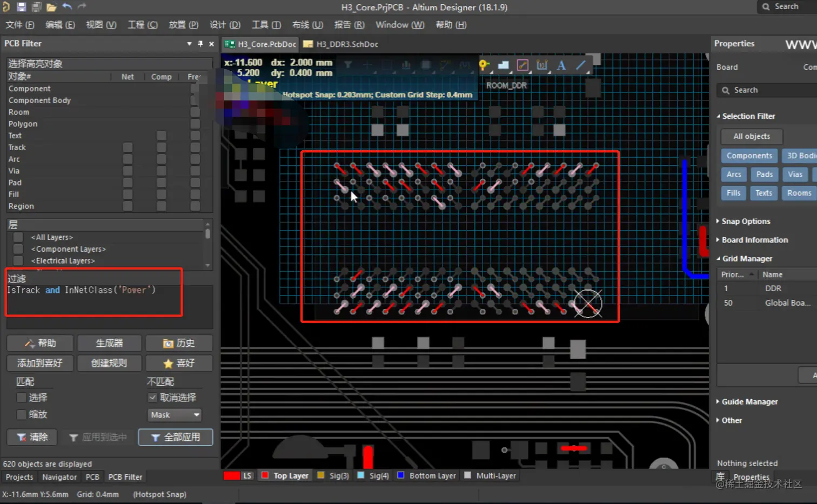Check the <Component Layers> checkbox

tap(18, 249)
